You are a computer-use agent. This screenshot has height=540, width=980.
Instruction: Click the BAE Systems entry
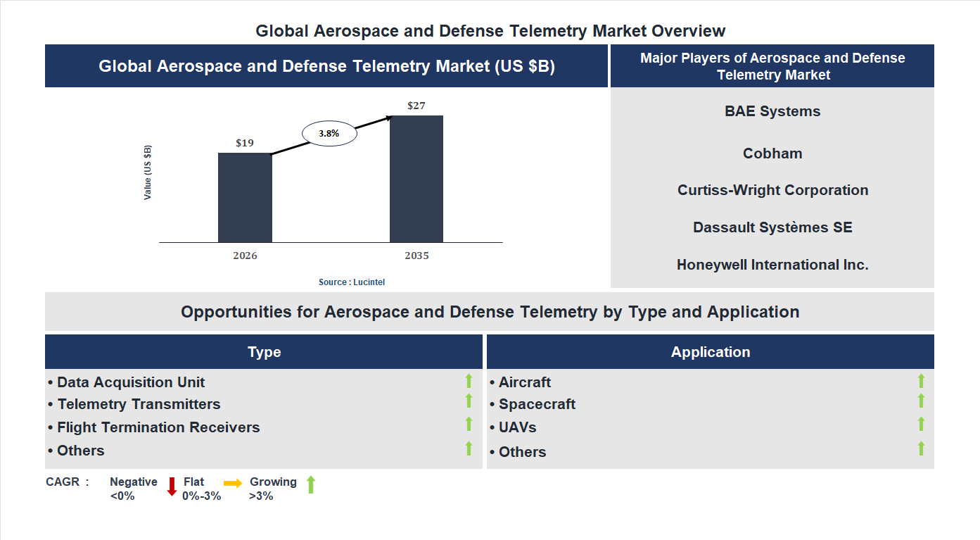coord(772,111)
